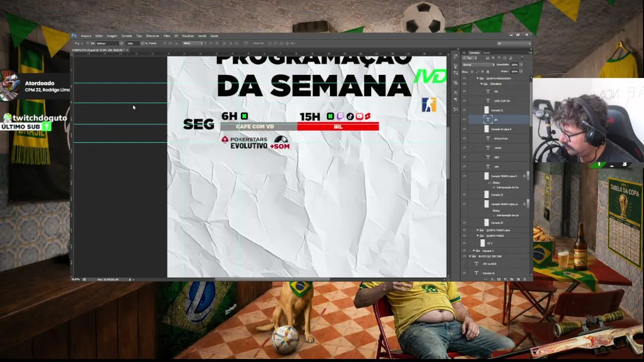
Task: Add a layer style via fx icon at panel bottom
Action: click(x=492, y=279)
